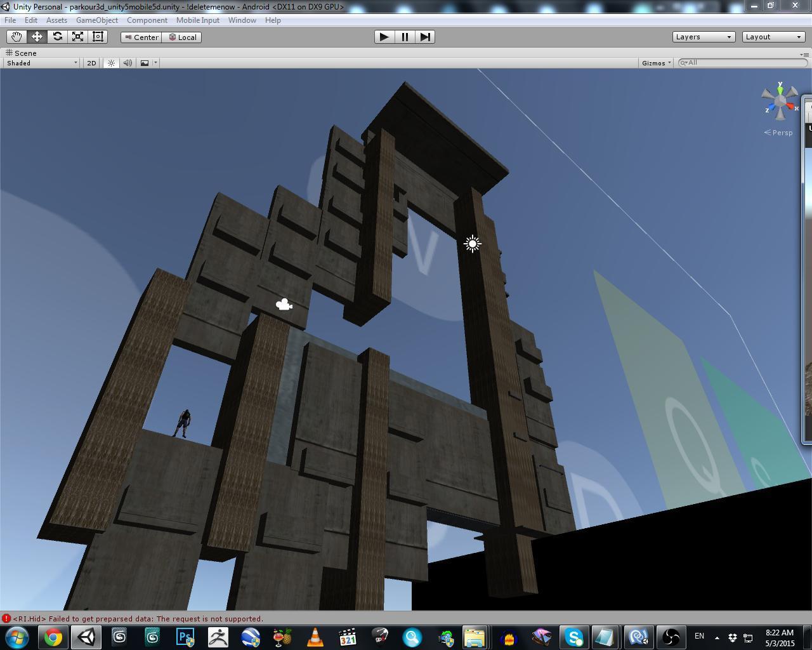Viewport: 812px width, 650px height.
Task: Toggle scene lighting
Action: click(111, 63)
